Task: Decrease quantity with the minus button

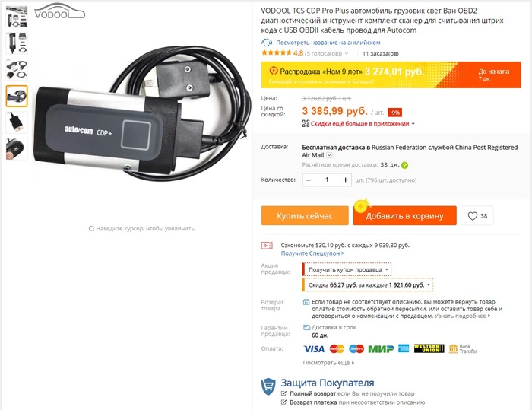Action: coord(309,180)
